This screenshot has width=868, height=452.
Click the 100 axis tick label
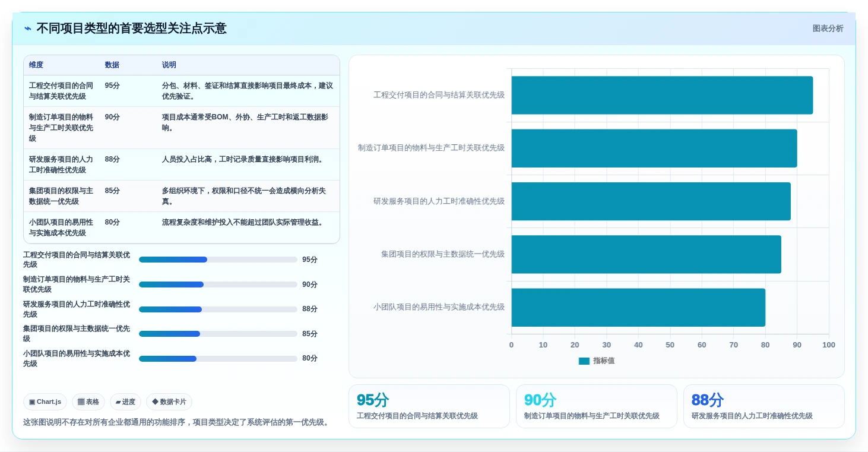(829, 345)
